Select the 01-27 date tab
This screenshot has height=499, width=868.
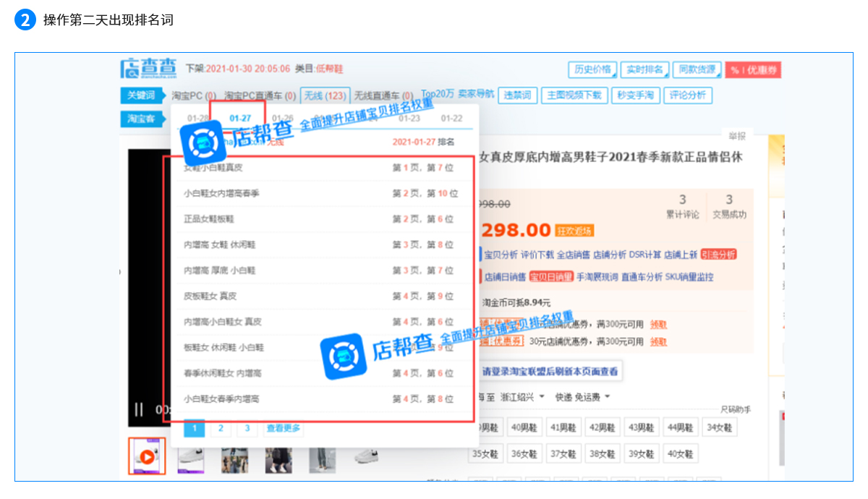pos(239,118)
